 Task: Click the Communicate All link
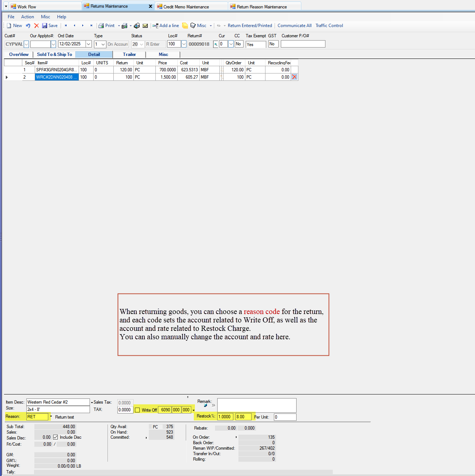[x=294, y=25]
